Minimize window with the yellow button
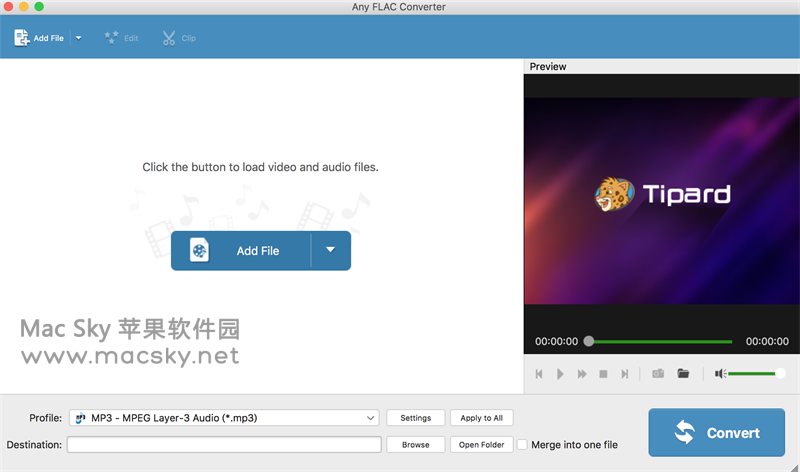Image resolution: width=800 pixels, height=472 pixels. pyautogui.click(x=23, y=7)
